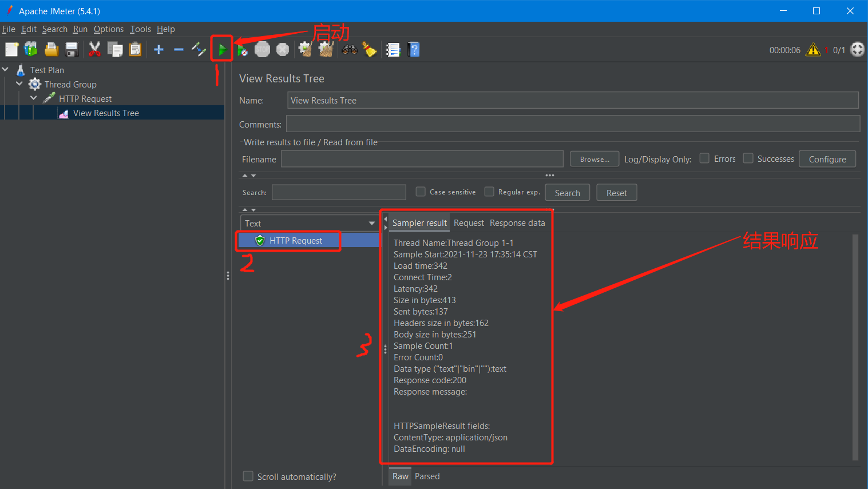
Task: Click collapse arrows above Search row
Action: point(249,176)
